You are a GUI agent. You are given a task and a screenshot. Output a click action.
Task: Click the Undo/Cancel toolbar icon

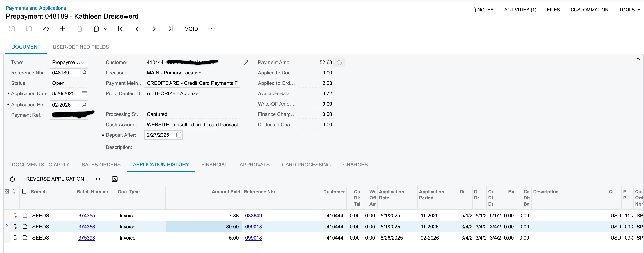46,29
